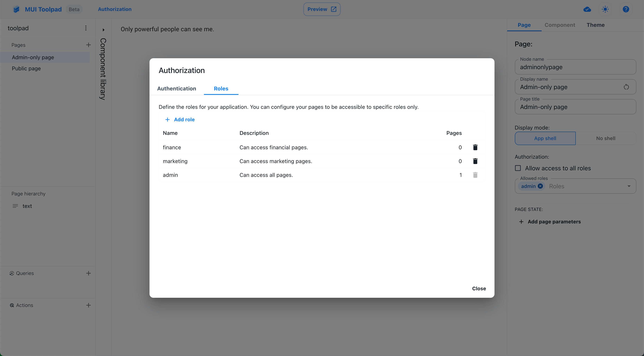Select the Theme tab in right panel
The image size is (644, 356).
point(596,25)
